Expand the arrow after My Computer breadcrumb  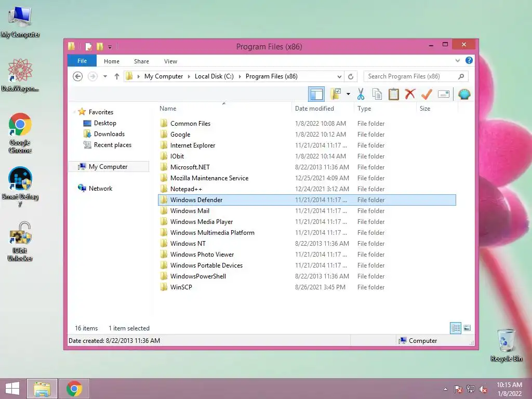point(189,77)
